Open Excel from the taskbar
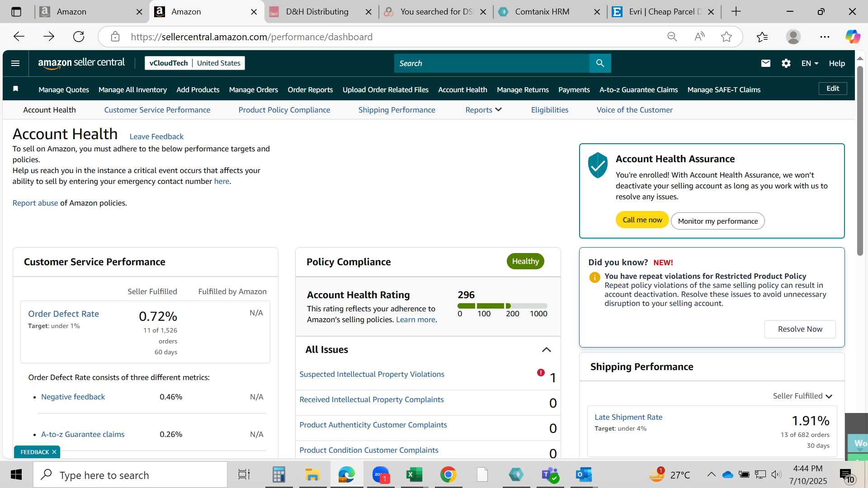The width and height of the screenshot is (868, 488). point(414,475)
